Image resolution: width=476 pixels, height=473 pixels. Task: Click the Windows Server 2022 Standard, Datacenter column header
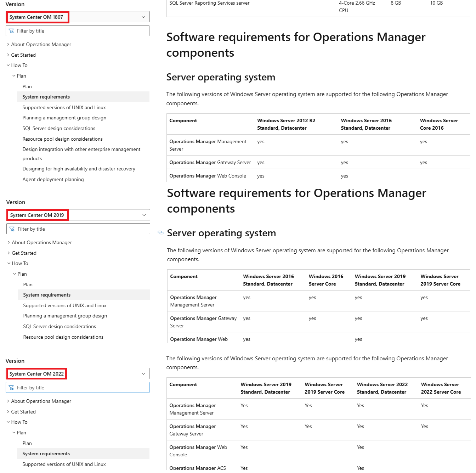[x=382, y=388]
